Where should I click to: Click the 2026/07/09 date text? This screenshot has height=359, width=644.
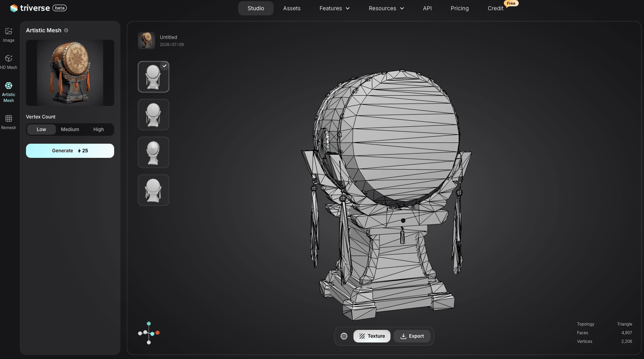[x=172, y=44]
